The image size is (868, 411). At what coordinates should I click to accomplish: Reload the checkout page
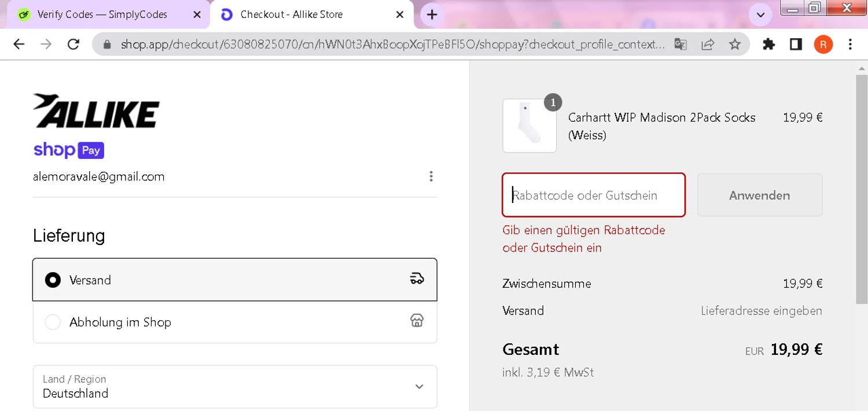pos(73,45)
